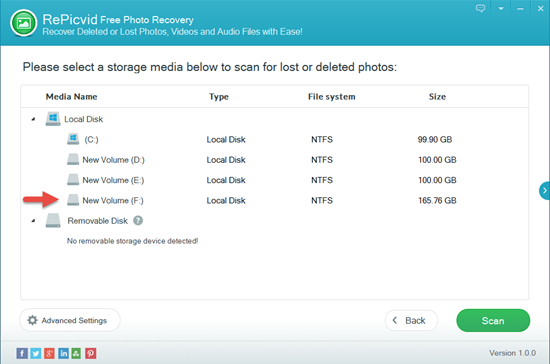The height and width of the screenshot is (364, 550).
Task: Open the title bar dropdown menu arrow
Action: [x=501, y=8]
